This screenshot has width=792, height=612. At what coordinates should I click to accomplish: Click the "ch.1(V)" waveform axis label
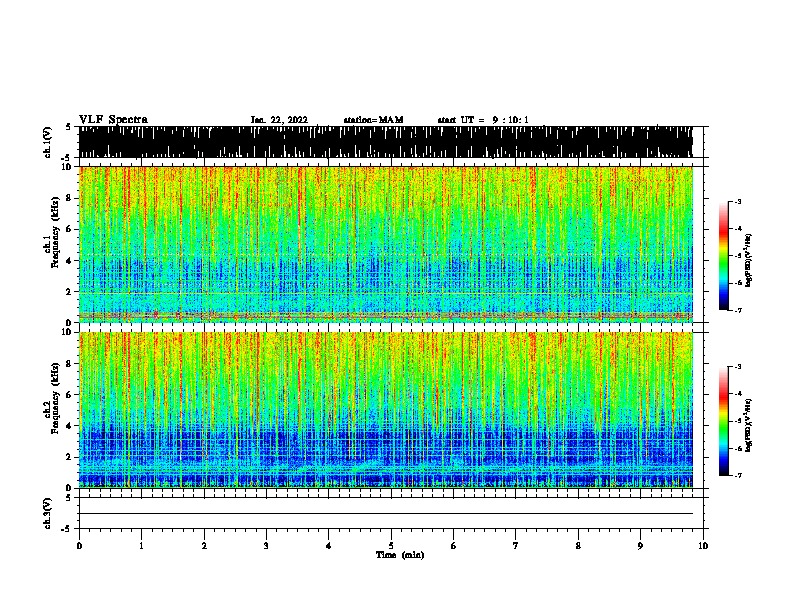pos(47,142)
